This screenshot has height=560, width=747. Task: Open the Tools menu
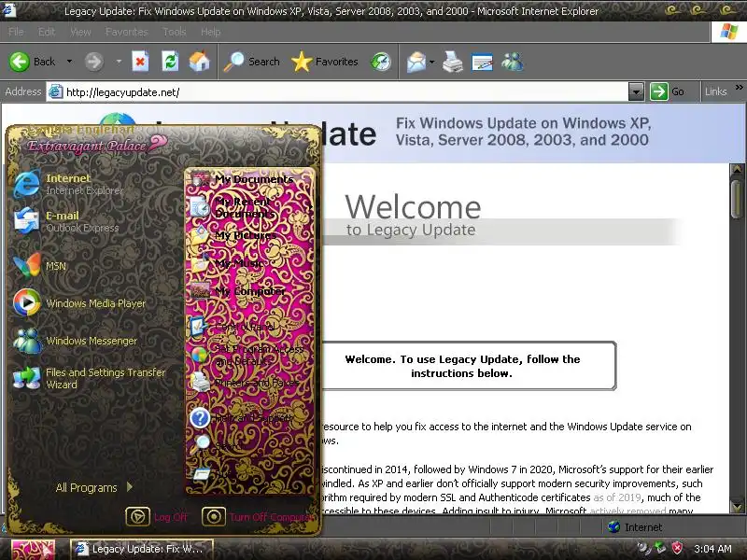(175, 32)
